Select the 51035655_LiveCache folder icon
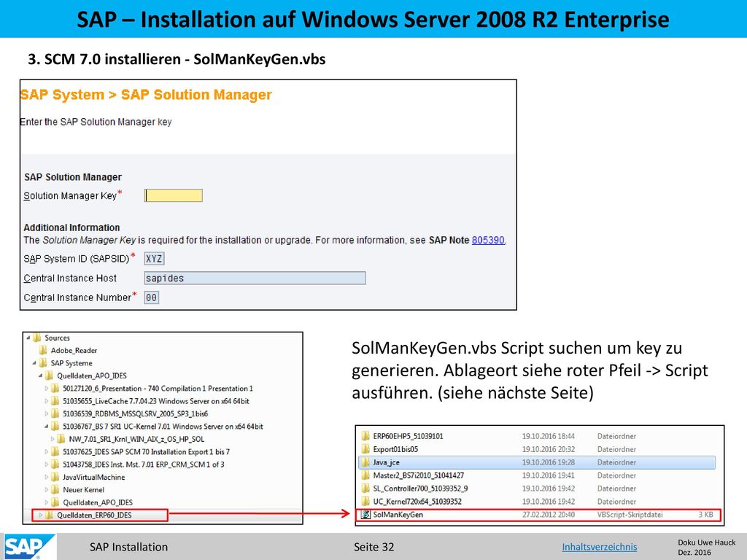Viewport: 747px width, 560px height. pyautogui.click(x=55, y=401)
